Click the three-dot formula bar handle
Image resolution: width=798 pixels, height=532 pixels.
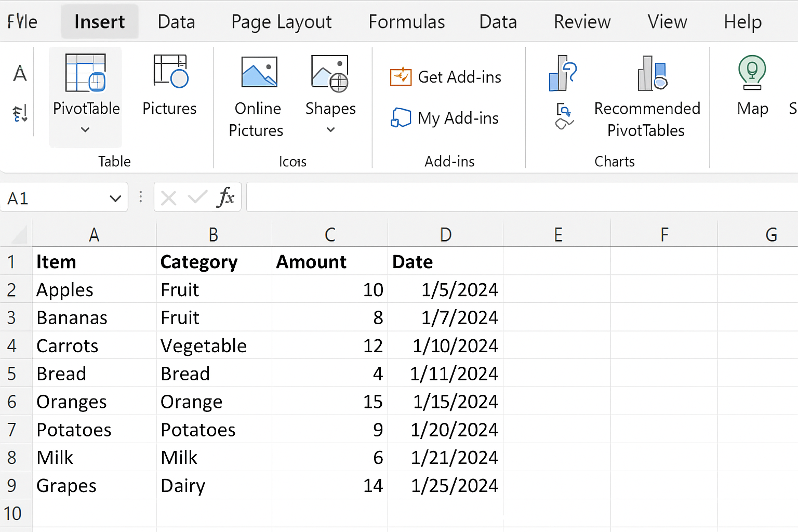pyautogui.click(x=141, y=197)
